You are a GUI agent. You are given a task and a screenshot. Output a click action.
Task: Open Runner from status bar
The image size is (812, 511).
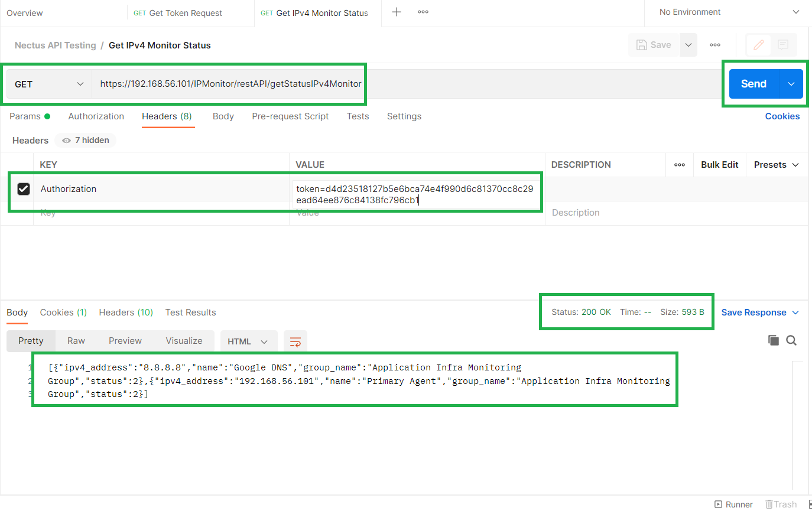[733, 504]
